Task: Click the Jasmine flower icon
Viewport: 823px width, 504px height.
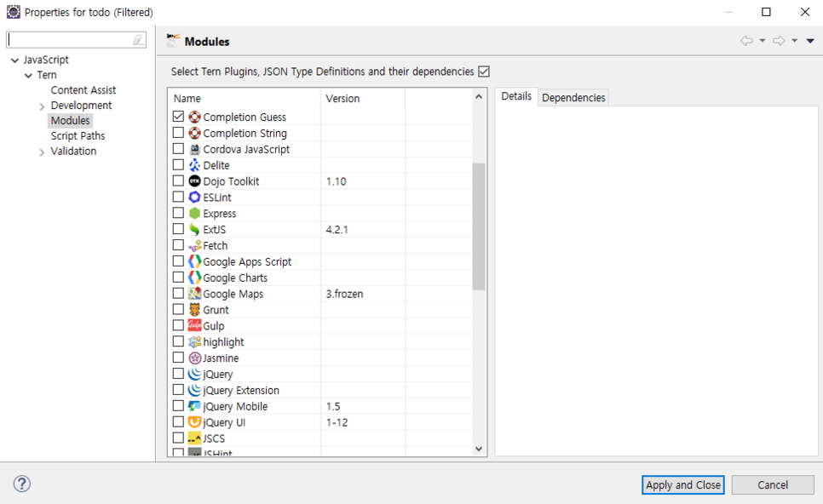Action: [x=195, y=358]
